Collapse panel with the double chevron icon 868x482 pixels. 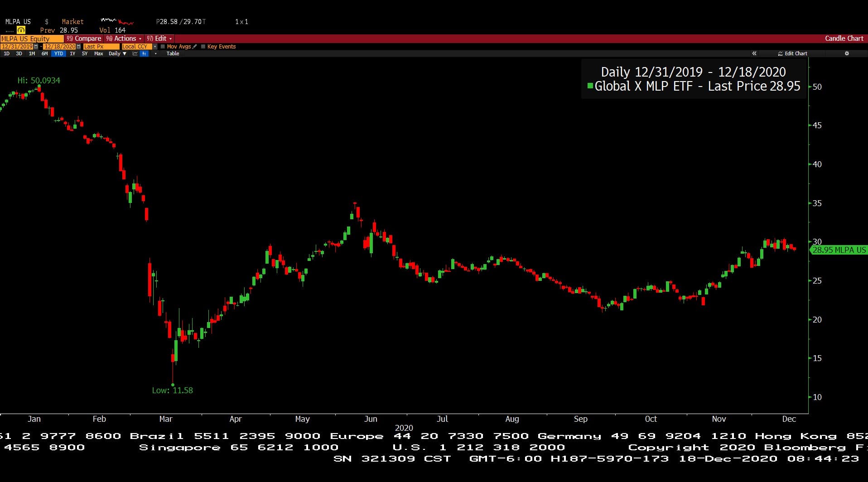[x=754, y=53]
